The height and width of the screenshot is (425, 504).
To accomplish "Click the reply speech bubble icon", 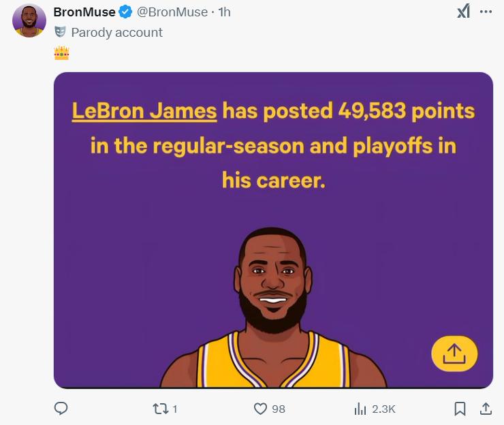I will (x=61, y=408).
